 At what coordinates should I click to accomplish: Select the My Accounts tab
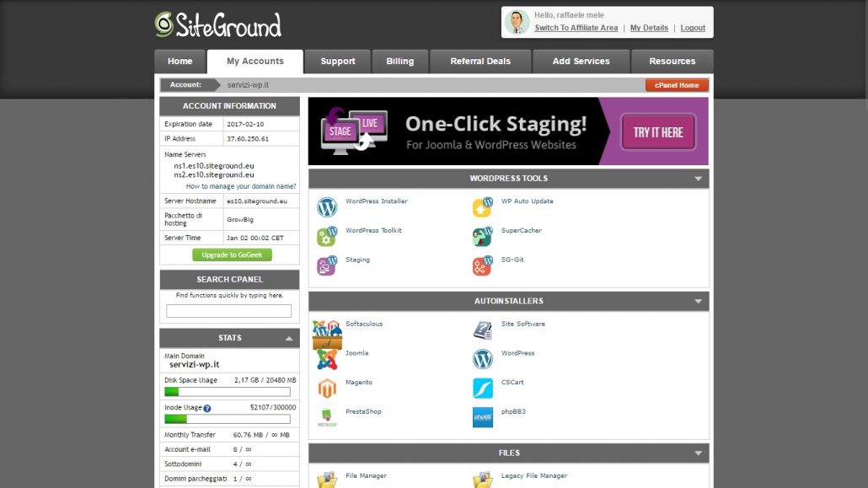255,62
